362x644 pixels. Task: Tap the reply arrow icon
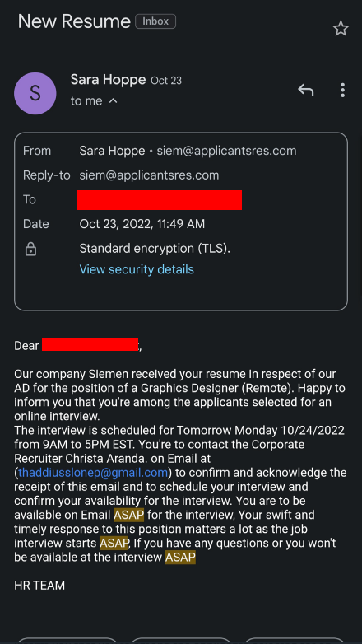coord(306,90)
